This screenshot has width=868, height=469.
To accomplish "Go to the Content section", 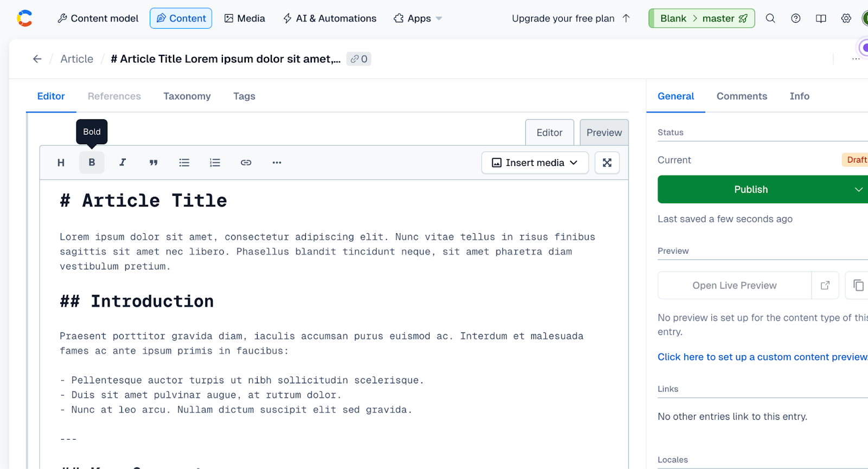I will [181, 18].
